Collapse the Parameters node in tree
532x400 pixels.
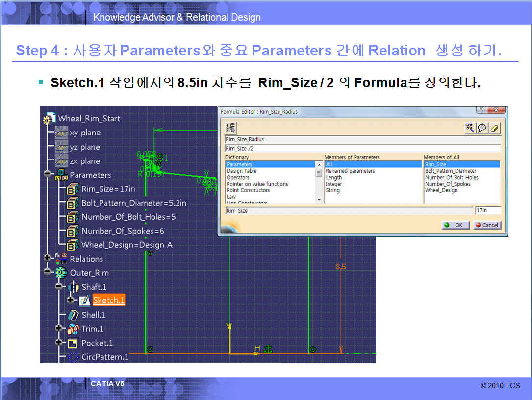tap(47, 174)
